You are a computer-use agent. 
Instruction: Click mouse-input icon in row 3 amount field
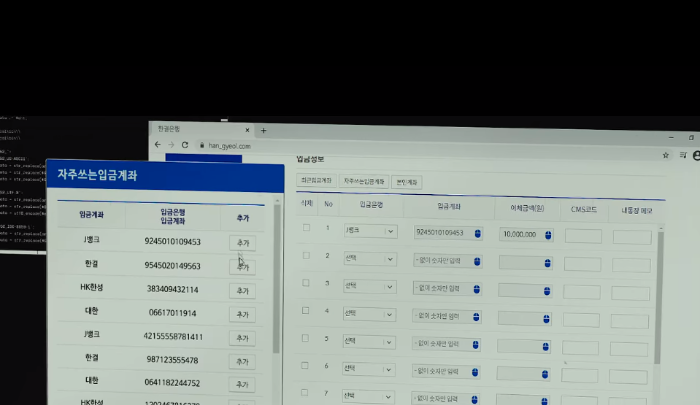point(547,291)
